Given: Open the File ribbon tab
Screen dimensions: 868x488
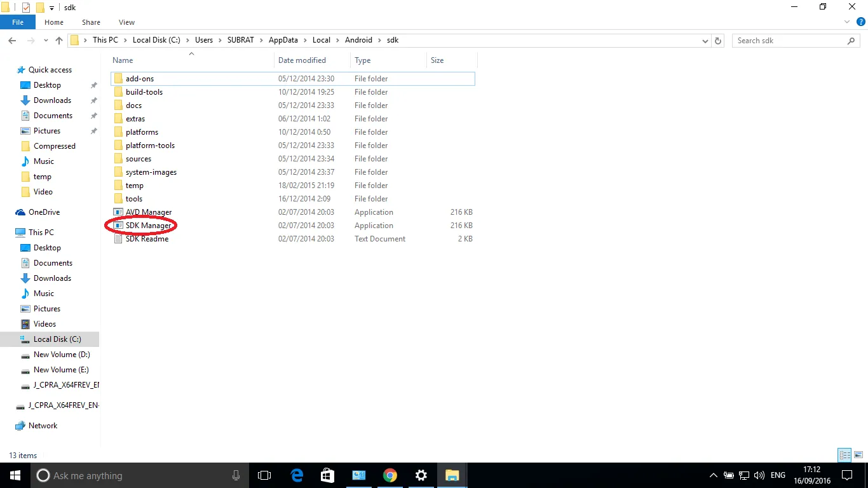Looking at the screenshot, I should click(x=18, y=22).
